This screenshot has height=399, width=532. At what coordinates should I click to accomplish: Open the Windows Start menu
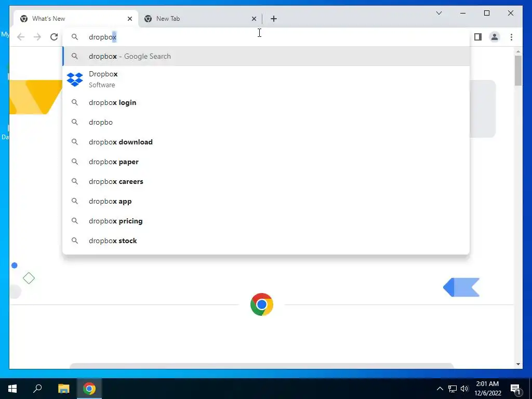click(x=12, y=389)
